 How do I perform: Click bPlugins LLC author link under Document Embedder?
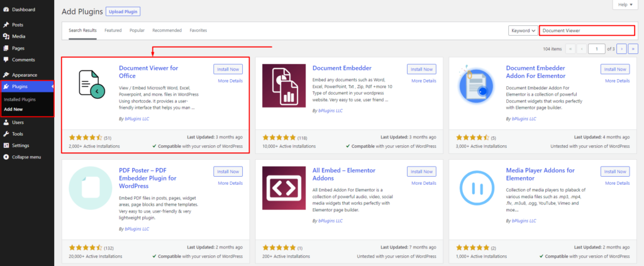pos(331,111)
